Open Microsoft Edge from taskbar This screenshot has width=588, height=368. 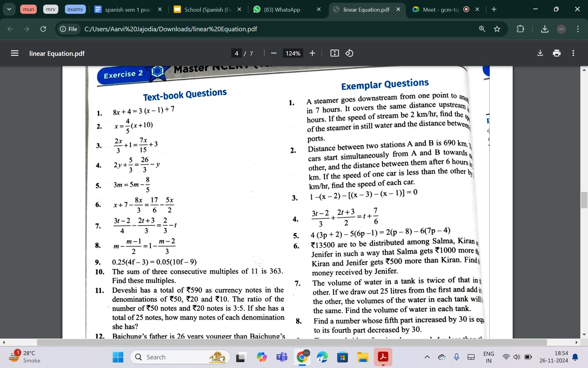[322, 357]
